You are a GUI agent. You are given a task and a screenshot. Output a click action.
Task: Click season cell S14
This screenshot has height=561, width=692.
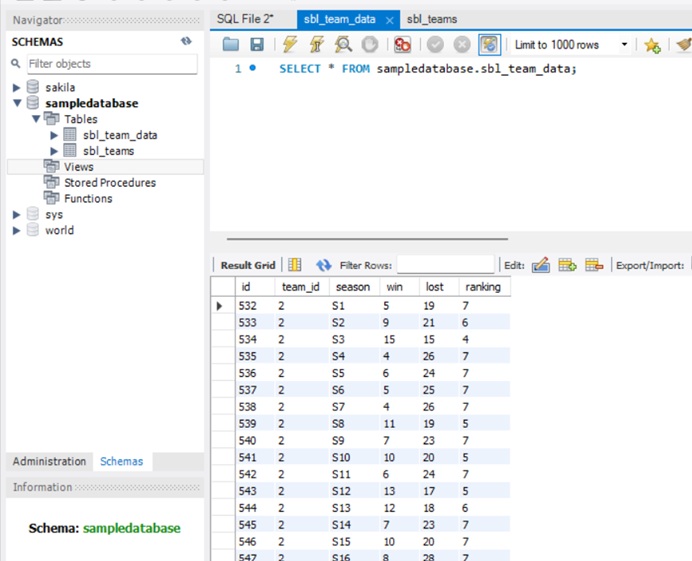pyautogui.click(x=354, y=525)
